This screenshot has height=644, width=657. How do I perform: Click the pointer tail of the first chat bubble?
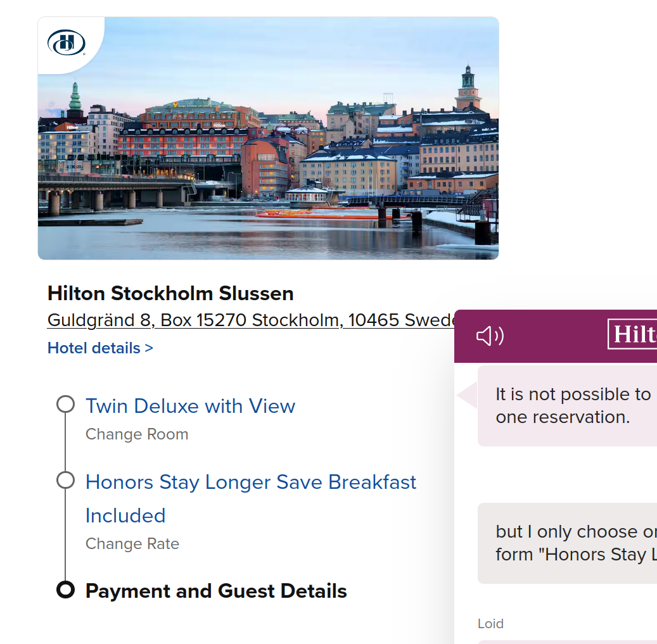point(468,395)
